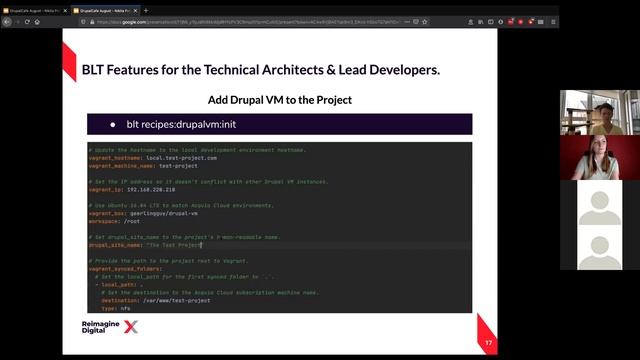Open a new tab with the plus button
This screenshot has height=360, width=640.
[146, 11]
